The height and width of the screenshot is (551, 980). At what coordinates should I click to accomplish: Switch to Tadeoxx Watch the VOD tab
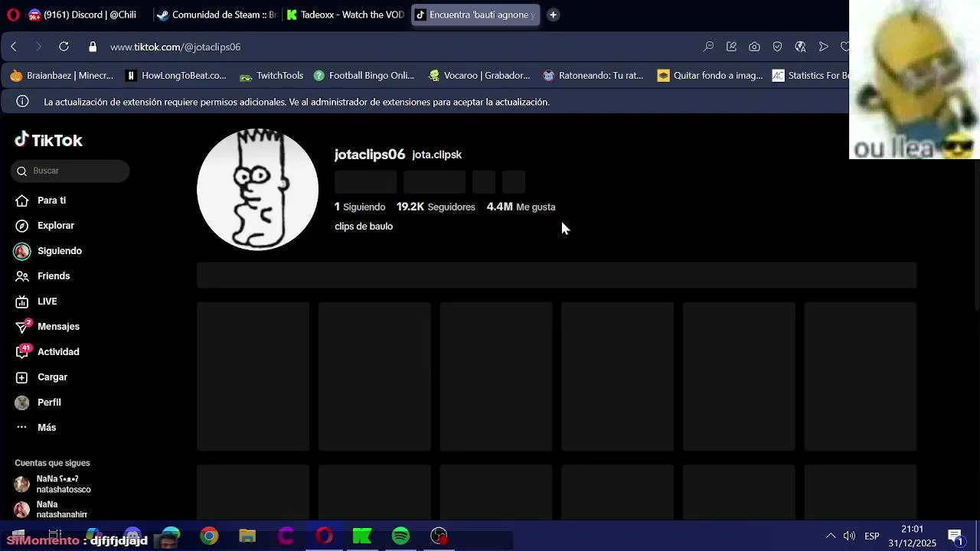coord(345,15)
